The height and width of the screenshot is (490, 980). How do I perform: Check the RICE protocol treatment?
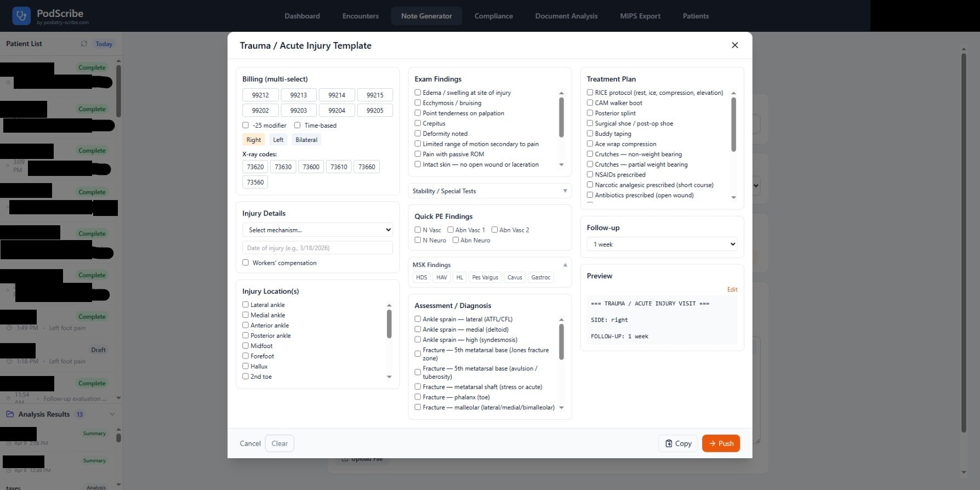coord(590,93)
